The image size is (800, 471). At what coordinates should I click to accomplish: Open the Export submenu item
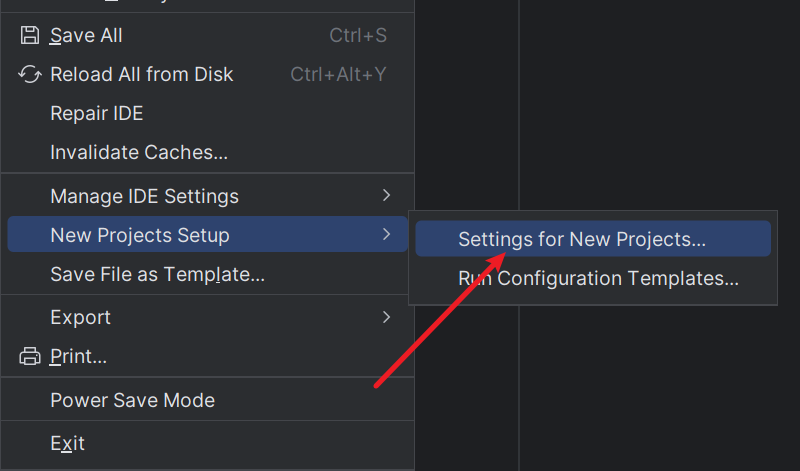[80, 317]
